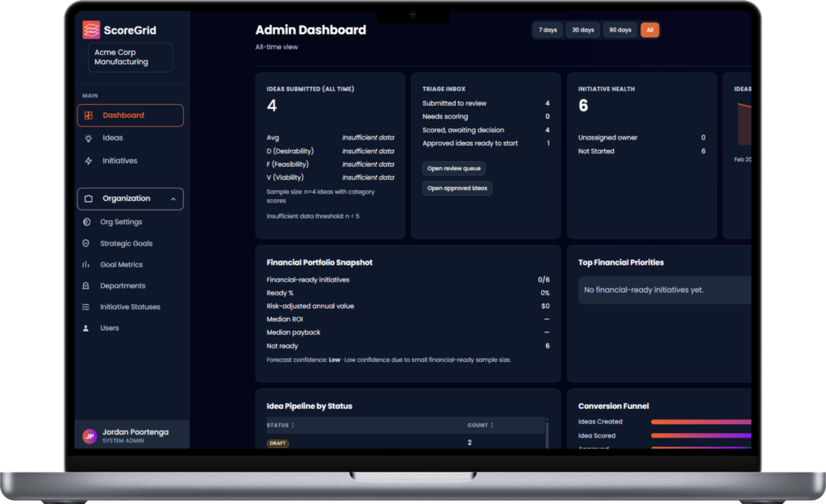
Task: Open the Acme Corp Manufacturing organization selector
Action: click(x=130, y=57)
